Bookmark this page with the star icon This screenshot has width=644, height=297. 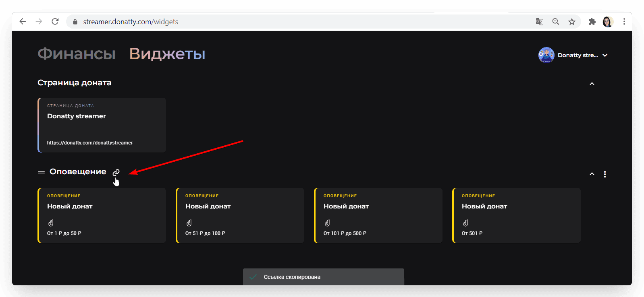pyautogui.click(x=572, y=22)
